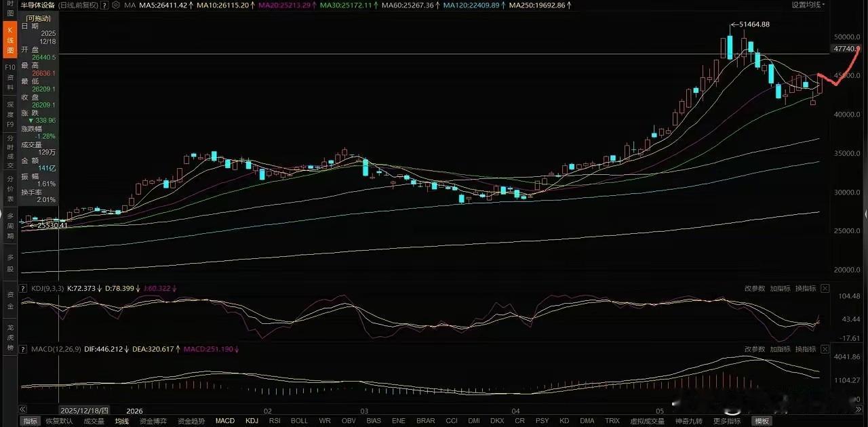Select BIAS indicator
Image resolution: width=868 pixels, height=427 pixels.
pos(374,421)
